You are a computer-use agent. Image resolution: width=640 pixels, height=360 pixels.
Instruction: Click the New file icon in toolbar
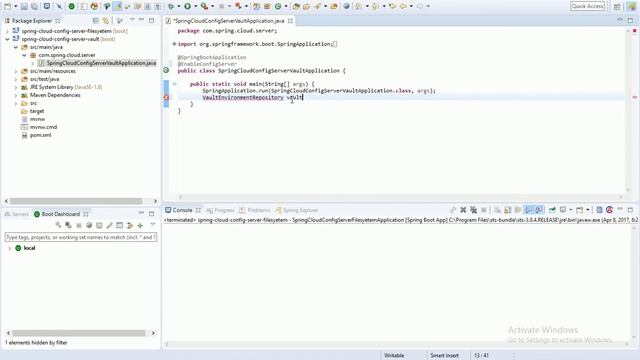click(8, 6)
